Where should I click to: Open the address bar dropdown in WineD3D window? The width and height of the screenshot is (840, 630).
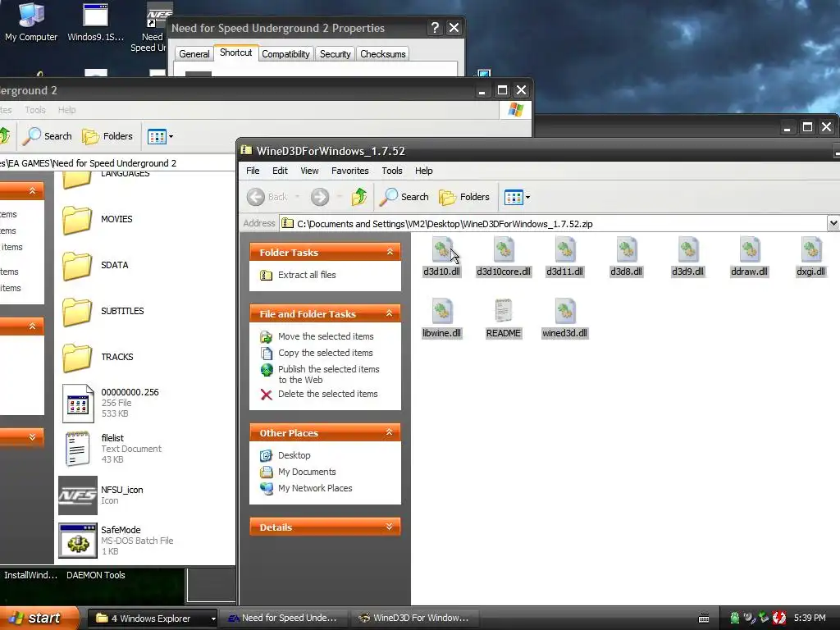(x=833, y=223)
